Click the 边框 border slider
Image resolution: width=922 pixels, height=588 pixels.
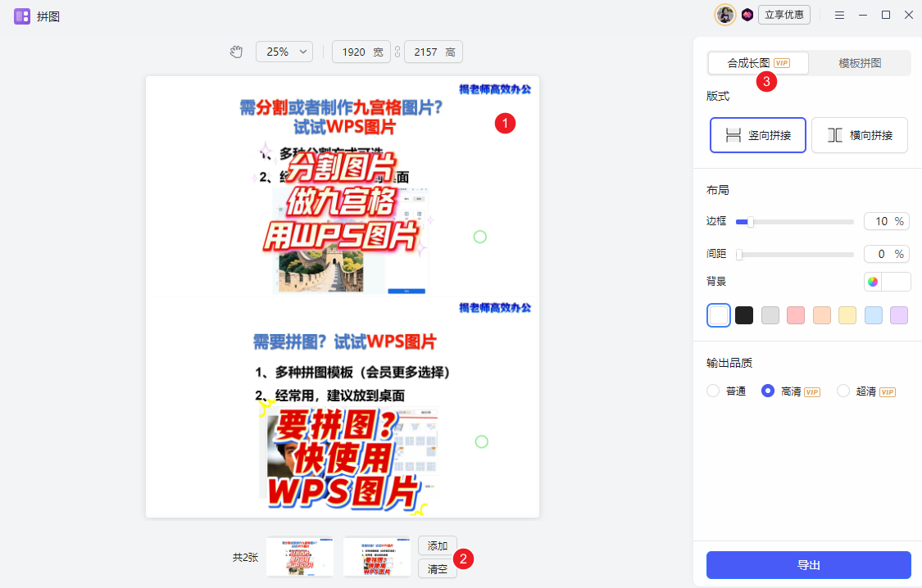(794, 221)
